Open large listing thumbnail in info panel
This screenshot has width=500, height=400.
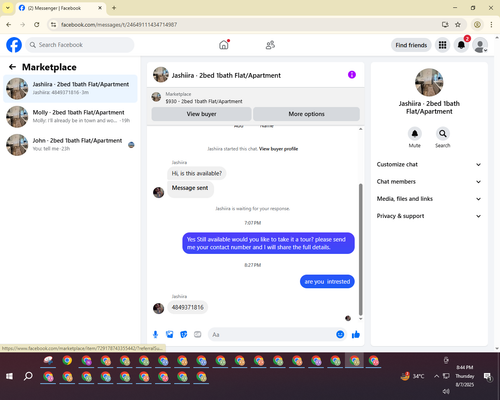(429, 82)
